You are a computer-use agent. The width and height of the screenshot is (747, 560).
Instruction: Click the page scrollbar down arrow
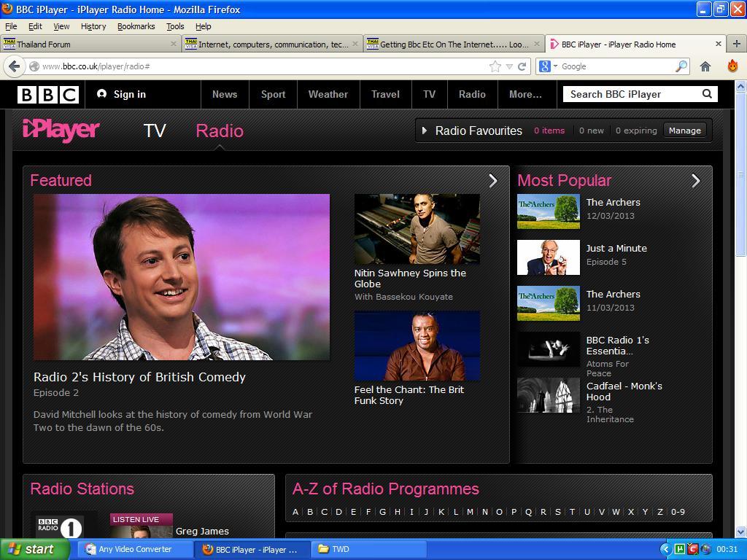(x=740, y=532)
